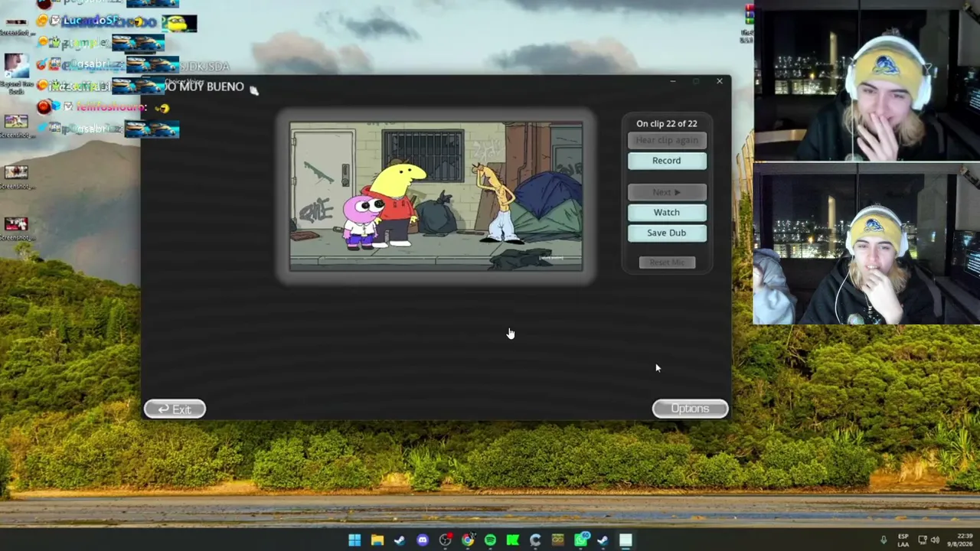This screenshot has width=980, height=551.
Task: Minimize the dubbing game window
Action: pyautogui.click(x=673, y=81)
